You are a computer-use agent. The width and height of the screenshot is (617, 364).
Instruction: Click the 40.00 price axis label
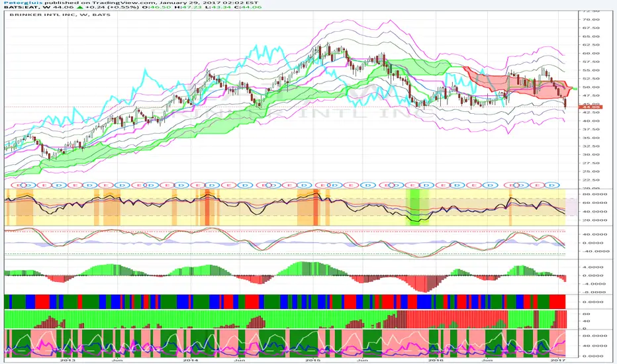593,121
